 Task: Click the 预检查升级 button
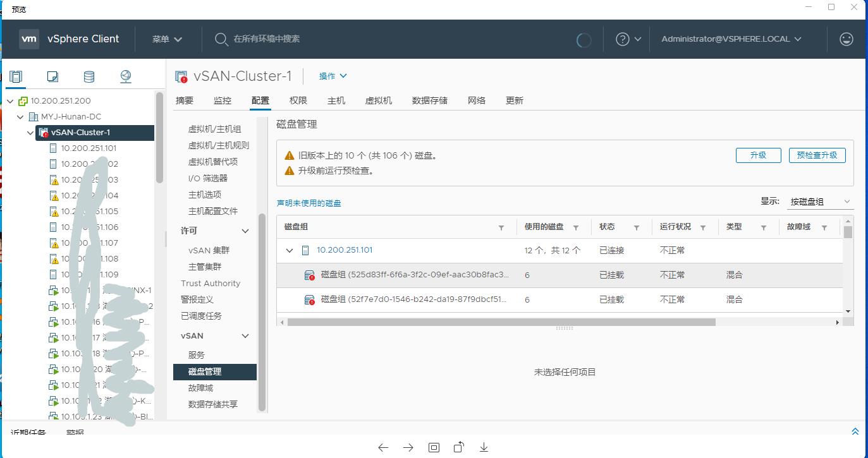pyautogui.click(x=817, y=155)
